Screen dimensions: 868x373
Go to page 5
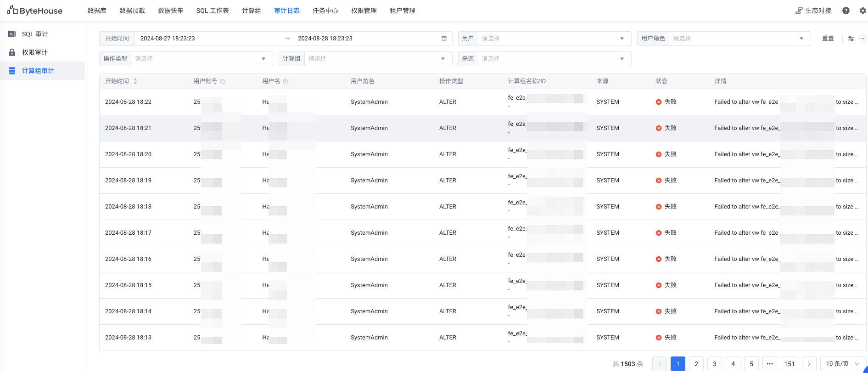(751, 364)
